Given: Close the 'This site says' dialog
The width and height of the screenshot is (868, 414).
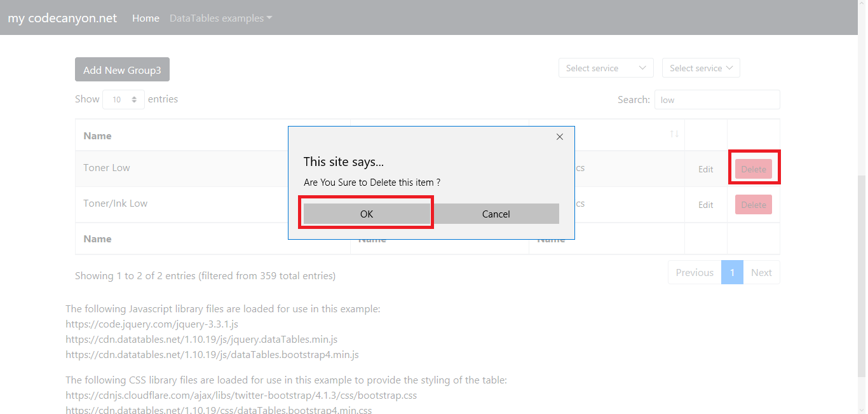Looking at the screenshot, I should (x=560, y=137).
